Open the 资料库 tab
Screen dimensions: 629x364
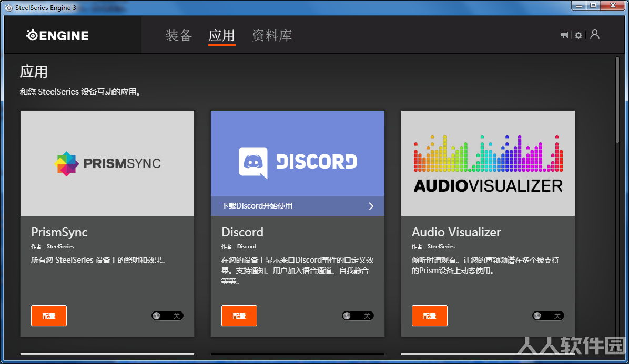[271, 36]
